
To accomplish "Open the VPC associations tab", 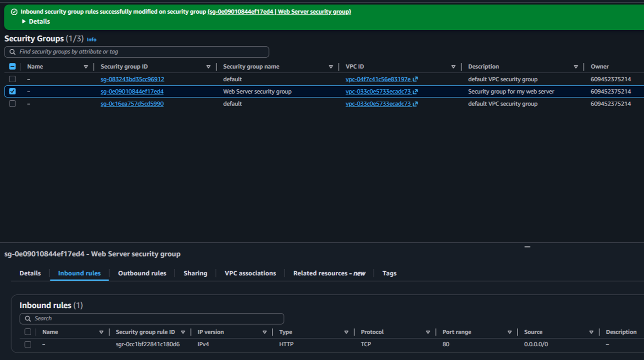I will [250, 273].
